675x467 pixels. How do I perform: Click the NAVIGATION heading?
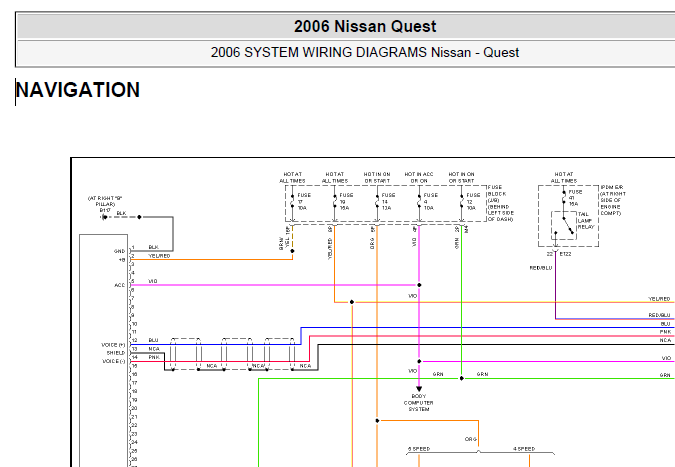point(77,90)
